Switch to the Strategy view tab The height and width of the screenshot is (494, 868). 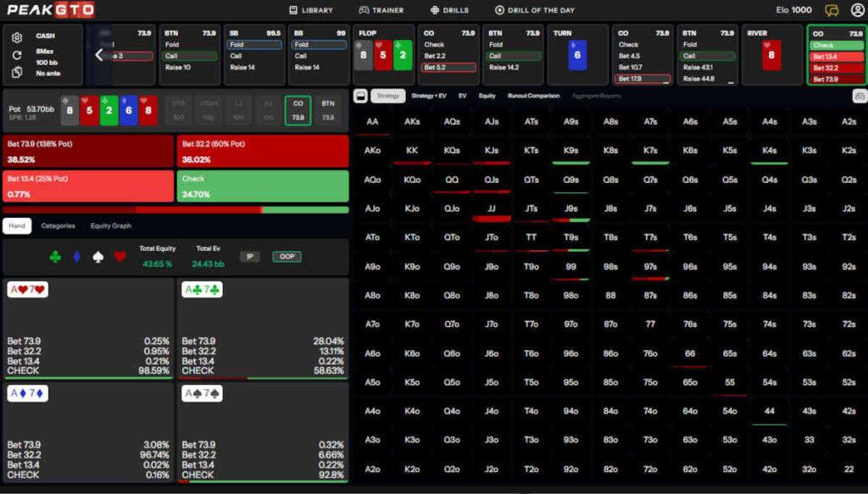(x=388, y=96)
